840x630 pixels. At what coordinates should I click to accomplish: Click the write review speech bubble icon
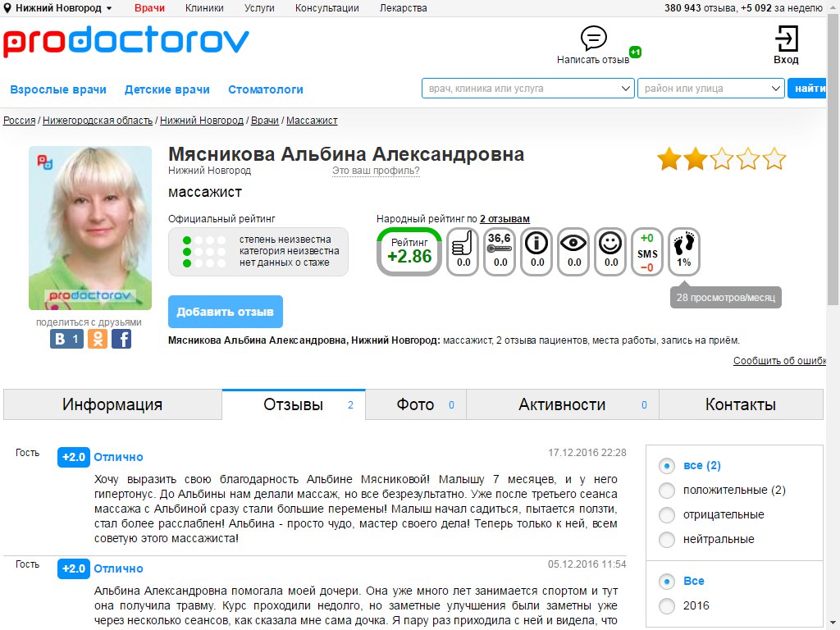click(594, 39)
